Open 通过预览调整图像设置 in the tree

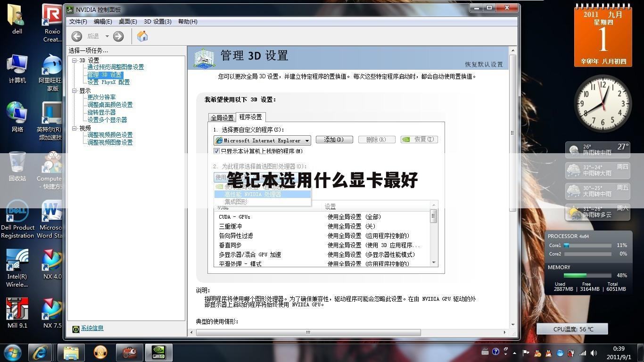(x=116, y=67)
